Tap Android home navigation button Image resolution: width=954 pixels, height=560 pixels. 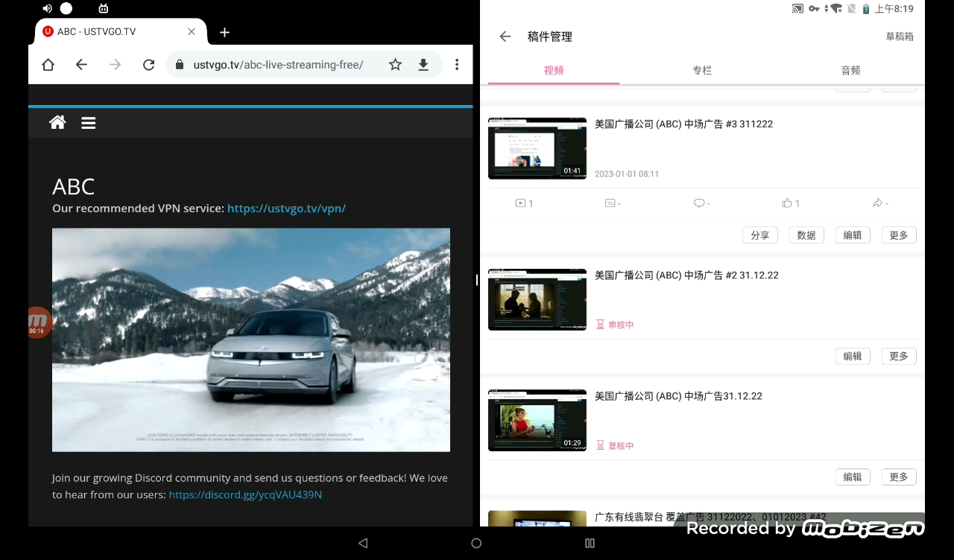(476, 544)
